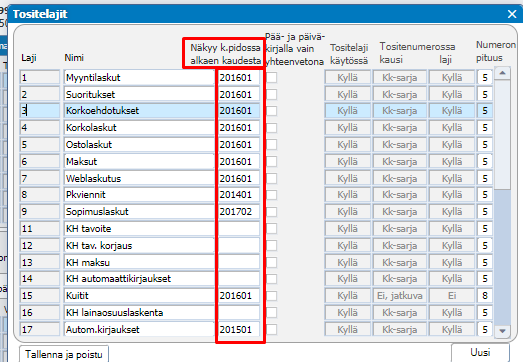Toggle summary checkbox for Pkviennit row

pyautogui.click(x=272, y=195)
